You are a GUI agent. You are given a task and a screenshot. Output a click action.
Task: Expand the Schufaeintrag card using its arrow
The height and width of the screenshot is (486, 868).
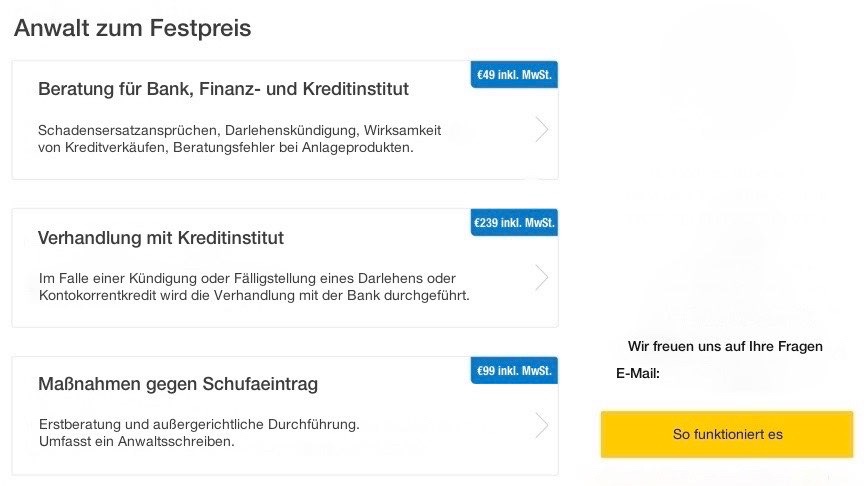tap(541, 426)
